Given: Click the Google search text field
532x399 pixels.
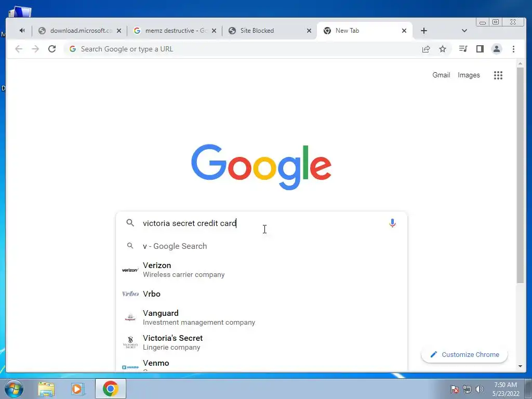Looking at the screenshot, I should [x=261, y=223].
